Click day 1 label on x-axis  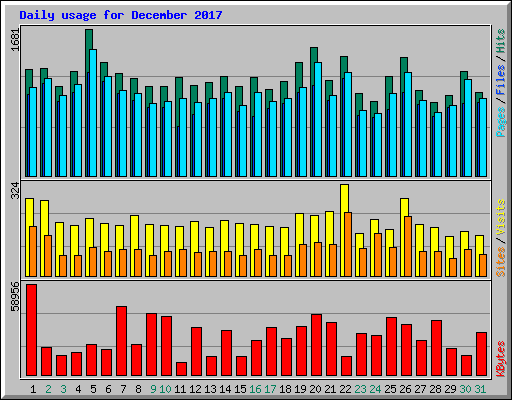33,389
